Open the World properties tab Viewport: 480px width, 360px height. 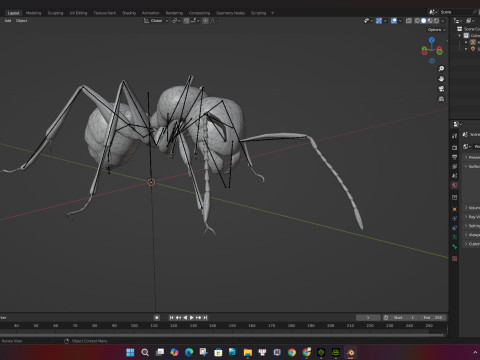(455, 185)
